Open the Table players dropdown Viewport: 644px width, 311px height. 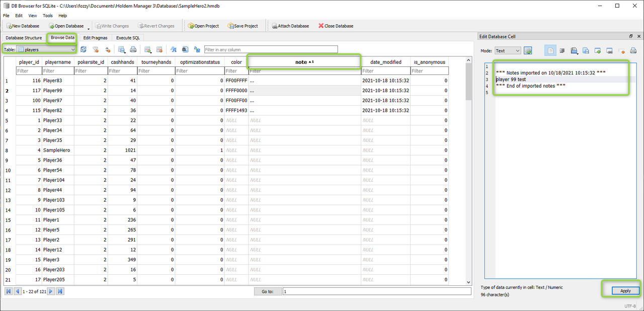click(46, 49)
